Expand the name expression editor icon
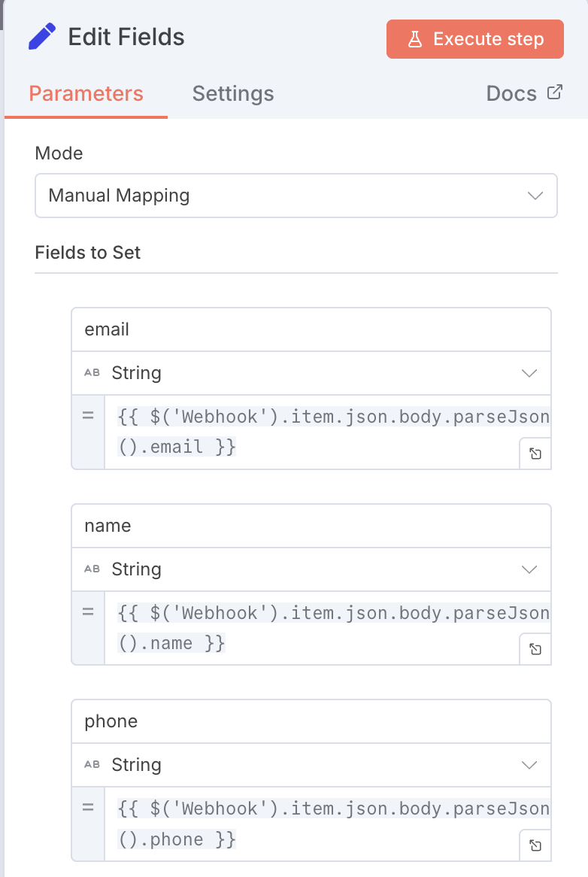The image size is (588, 877). [x=535, y=649]
